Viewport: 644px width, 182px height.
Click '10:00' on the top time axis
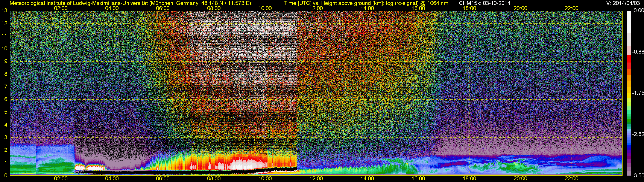pyautogui.click(x=265, y=8)
